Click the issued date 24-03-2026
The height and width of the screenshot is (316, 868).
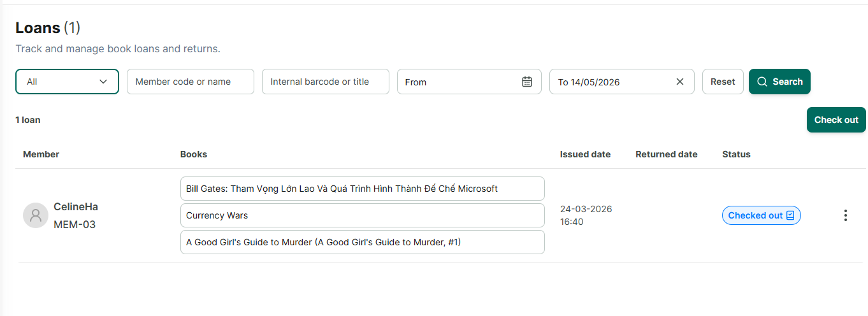586,209
